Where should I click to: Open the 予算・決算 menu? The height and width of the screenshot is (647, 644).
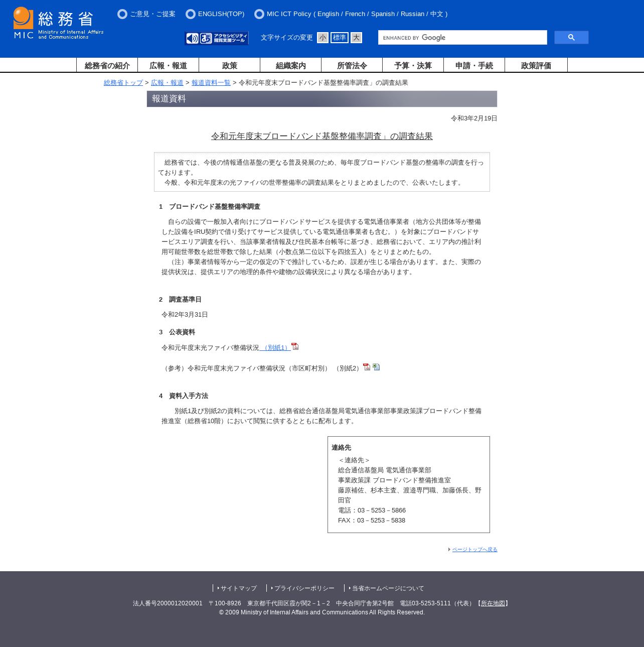[x=413, y=65]
